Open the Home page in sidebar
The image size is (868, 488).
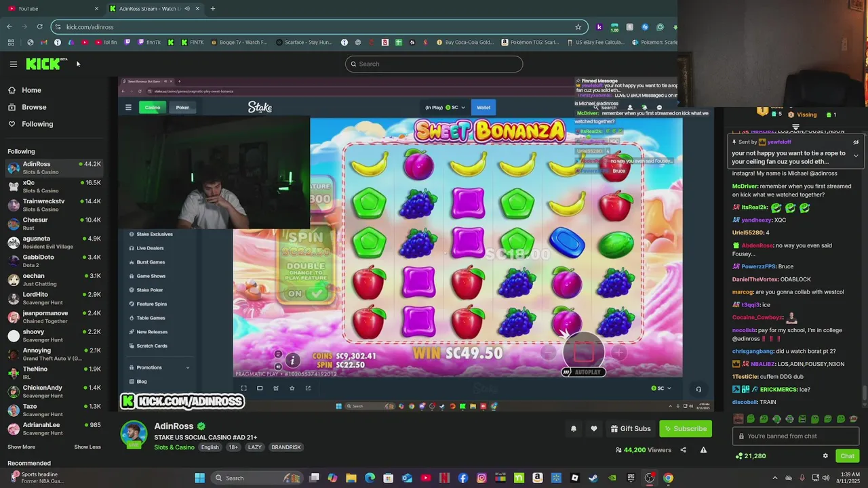click(31, 90)
